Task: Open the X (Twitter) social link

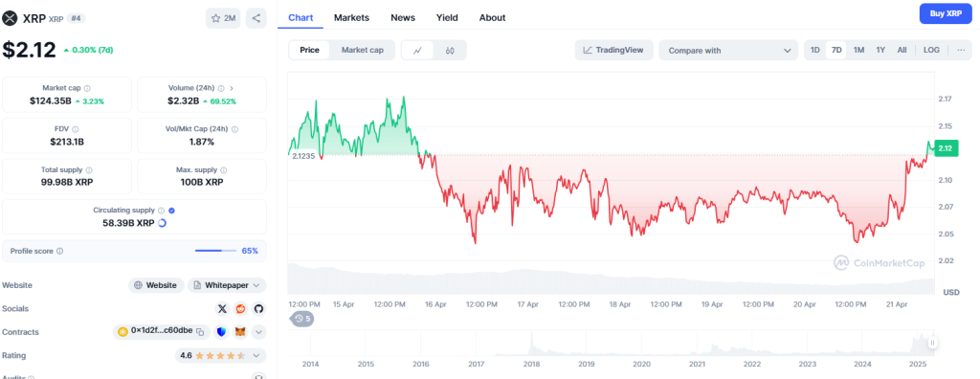Action: point(222,309)
